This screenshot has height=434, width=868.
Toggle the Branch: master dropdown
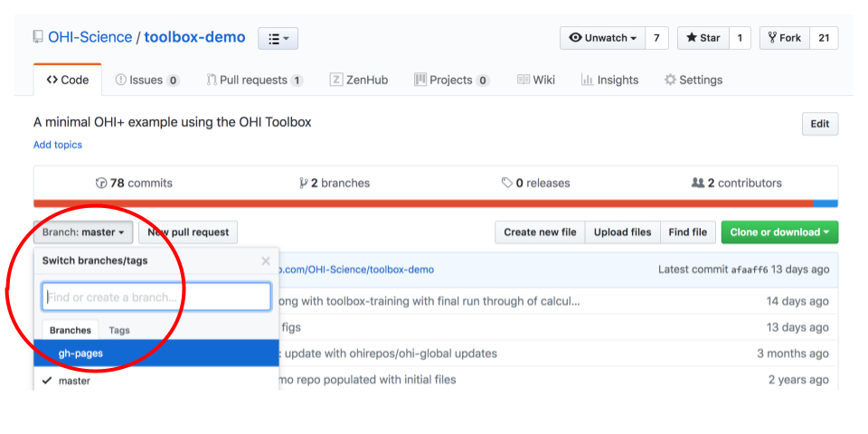pyautogui.click(x=83, y=232)
